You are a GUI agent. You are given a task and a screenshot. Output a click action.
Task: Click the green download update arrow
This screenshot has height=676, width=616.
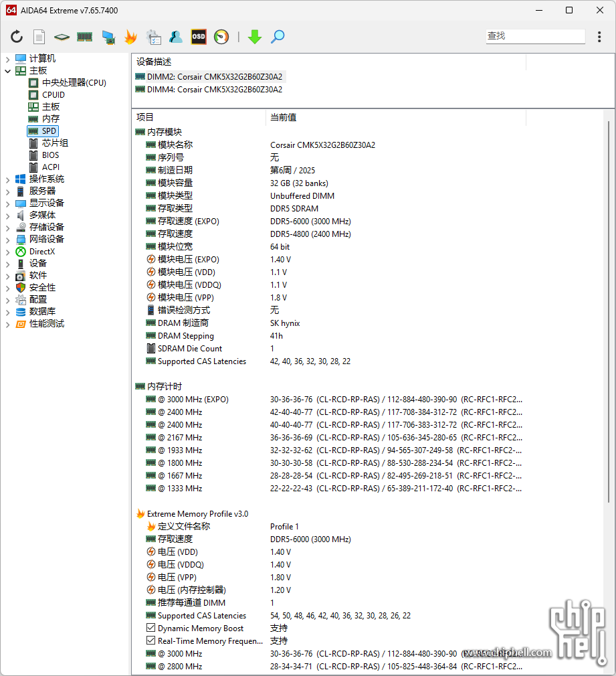click(x=255, y=37)
